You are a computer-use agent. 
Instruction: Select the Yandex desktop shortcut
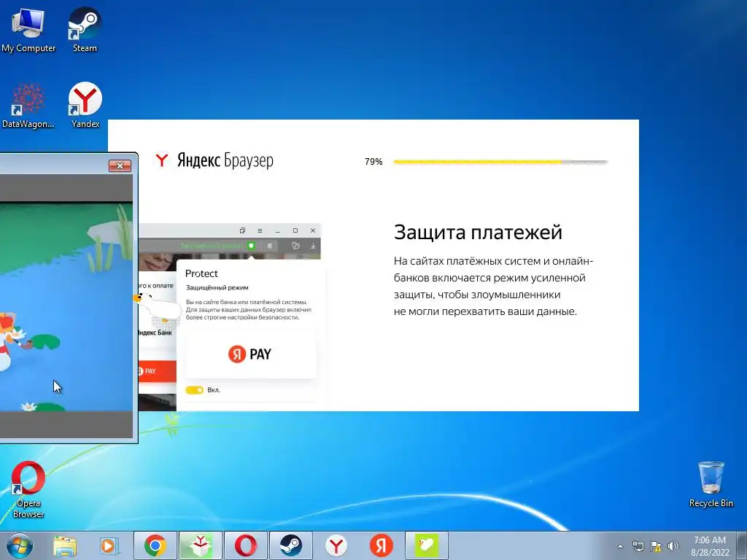(x=85, y=105)
